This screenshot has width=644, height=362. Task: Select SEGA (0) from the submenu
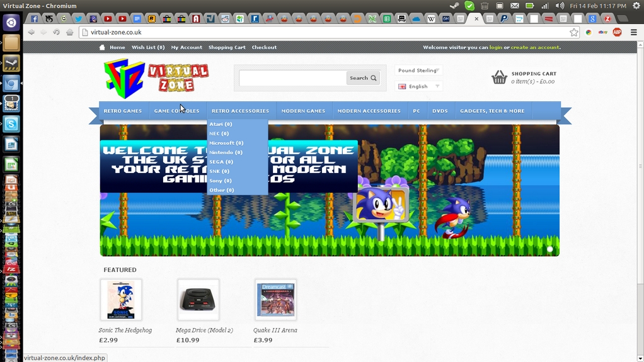click(x=221, y=162)
